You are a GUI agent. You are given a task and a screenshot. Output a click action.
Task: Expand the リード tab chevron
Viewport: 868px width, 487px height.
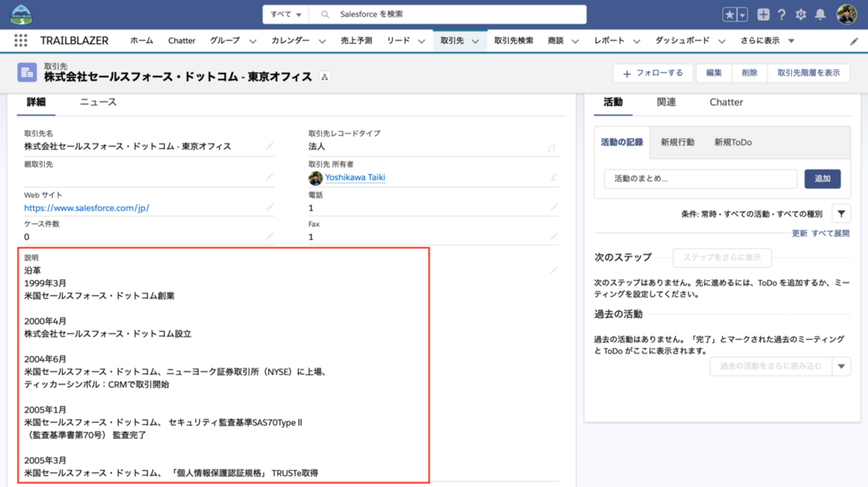[x=421, y=41]
